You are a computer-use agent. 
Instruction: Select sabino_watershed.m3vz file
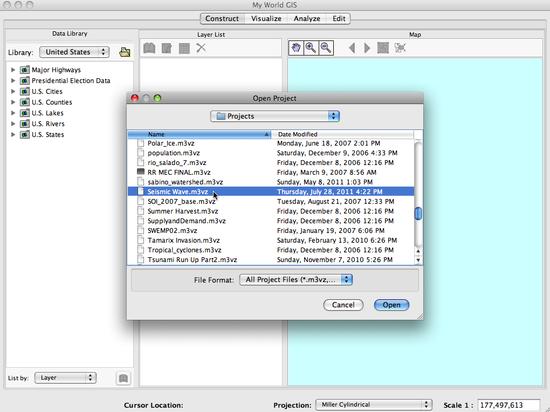271,182
